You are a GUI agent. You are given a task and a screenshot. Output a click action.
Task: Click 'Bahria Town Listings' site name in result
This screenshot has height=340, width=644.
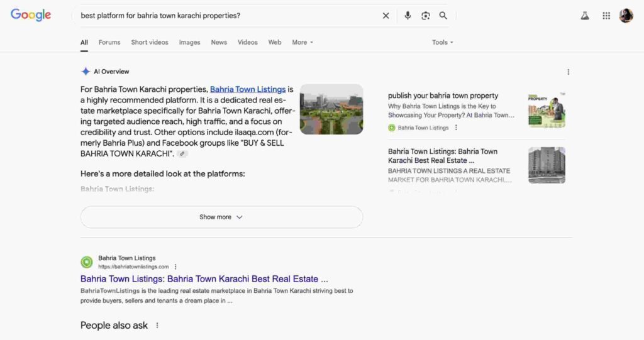[x=127, y=258]
